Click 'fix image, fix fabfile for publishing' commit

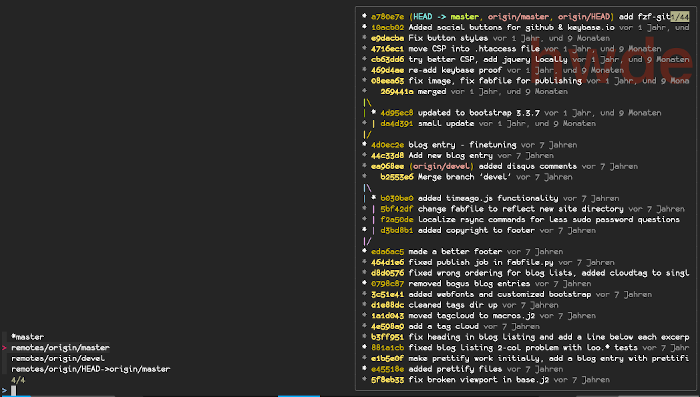pyautogui.click(x=495, y=81)
